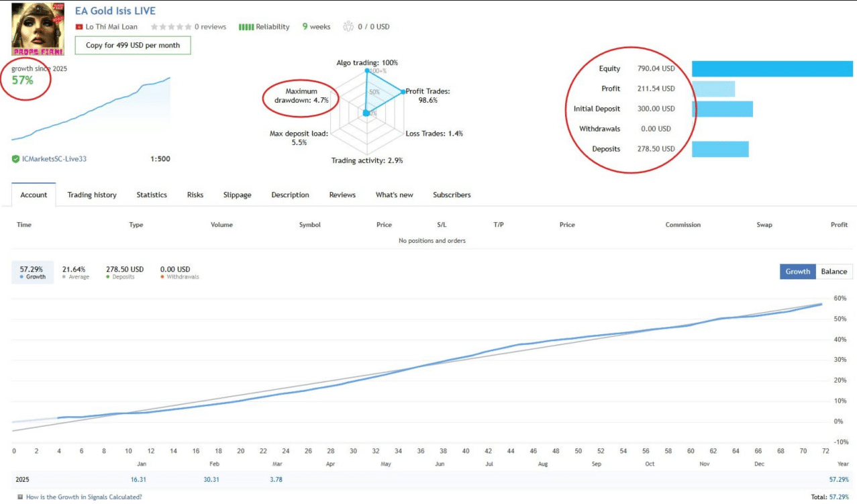The height and width of the screenshot is (504, 857).
Task: Toggle the Deposits series legend item
Action: (x=124, y=272)
